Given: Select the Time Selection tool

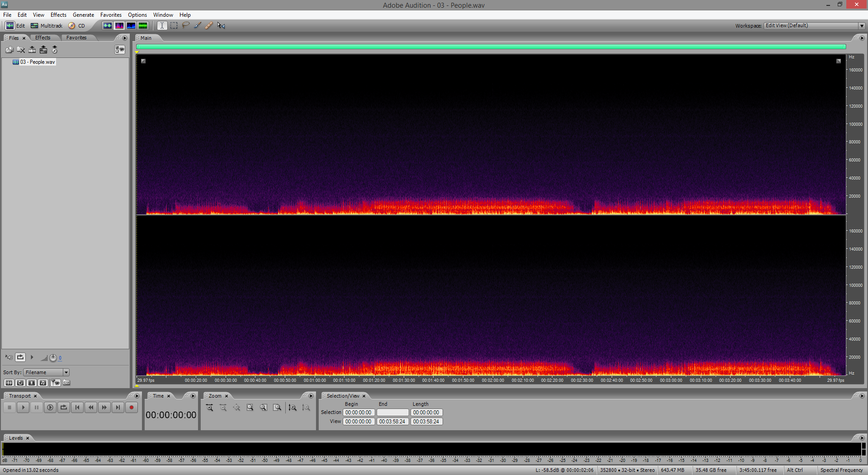Looking at the screenshot, I should 162,26.
